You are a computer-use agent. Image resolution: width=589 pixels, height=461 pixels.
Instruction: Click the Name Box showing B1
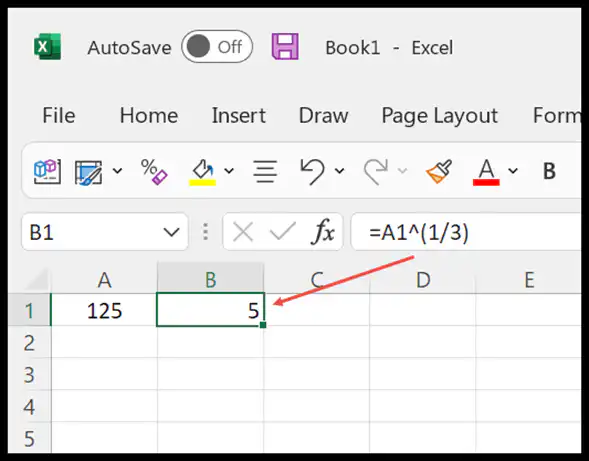click(105, 232)
